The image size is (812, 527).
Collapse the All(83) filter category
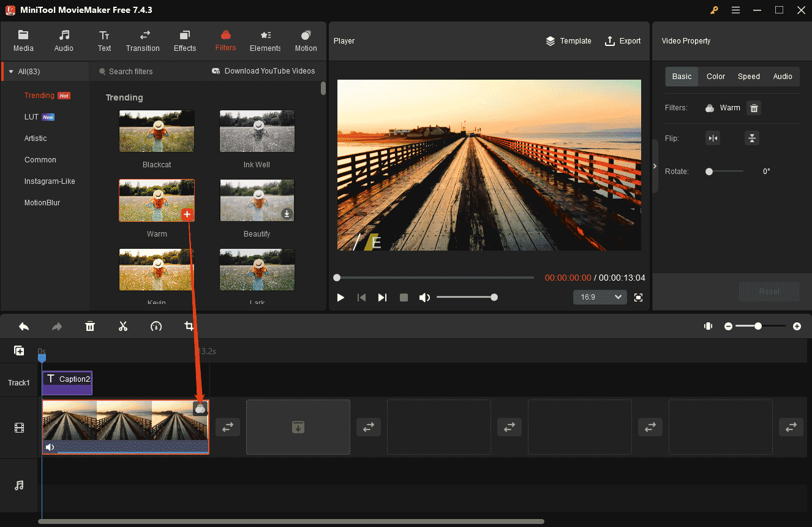(x=11, y=72)
